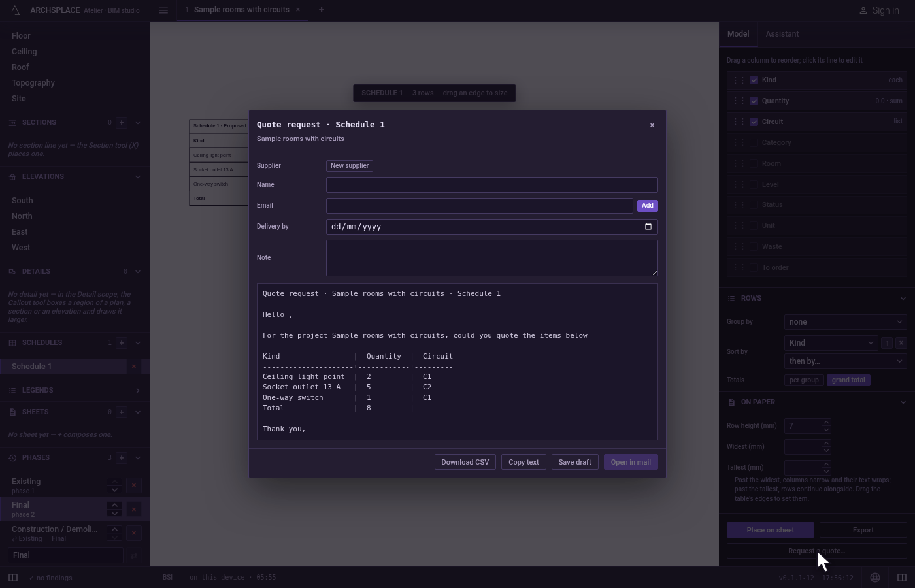
Task: Save the quote as a draft
Action: (x=575, y=462)
